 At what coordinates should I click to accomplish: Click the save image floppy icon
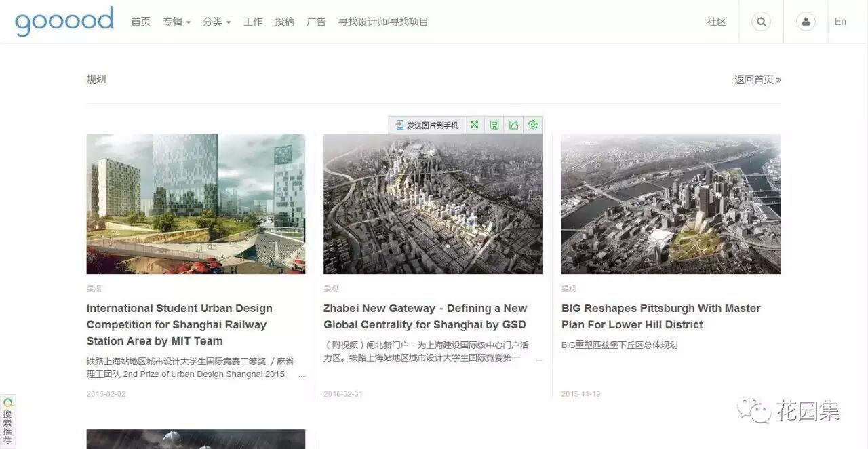pyautogui.click(x=494, y=125)
